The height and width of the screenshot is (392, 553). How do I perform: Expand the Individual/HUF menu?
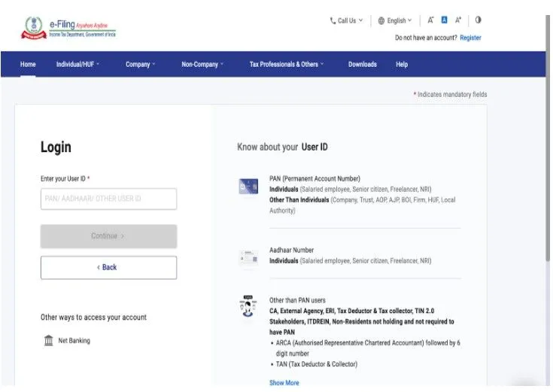tap(77, 65)
